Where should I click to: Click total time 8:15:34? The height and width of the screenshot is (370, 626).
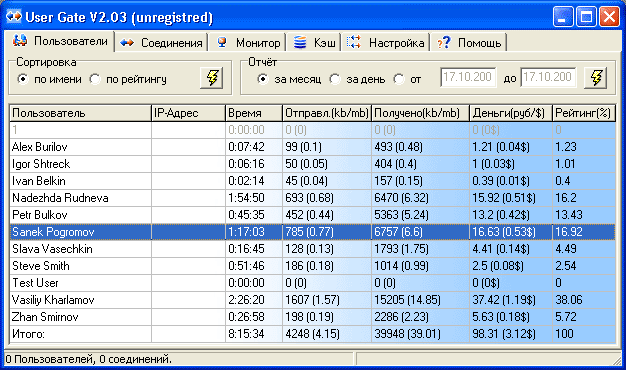click(246, 334)
